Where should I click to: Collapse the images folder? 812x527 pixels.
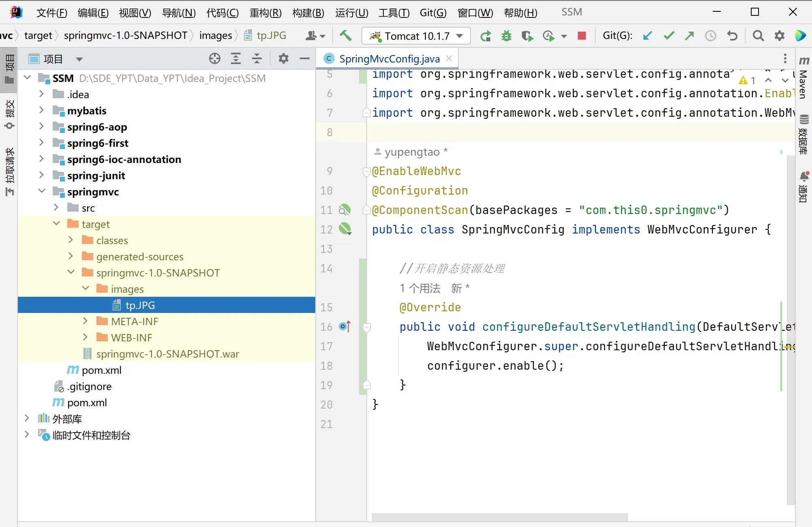[85, 289]
